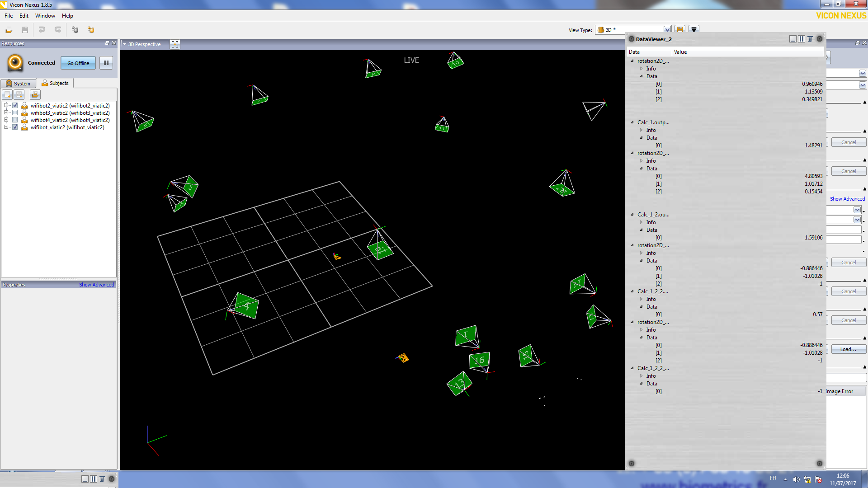Float the Resources panel
The height and width of the screenshot is (488, 868).
pyautogui.click(x=107, y=43)
